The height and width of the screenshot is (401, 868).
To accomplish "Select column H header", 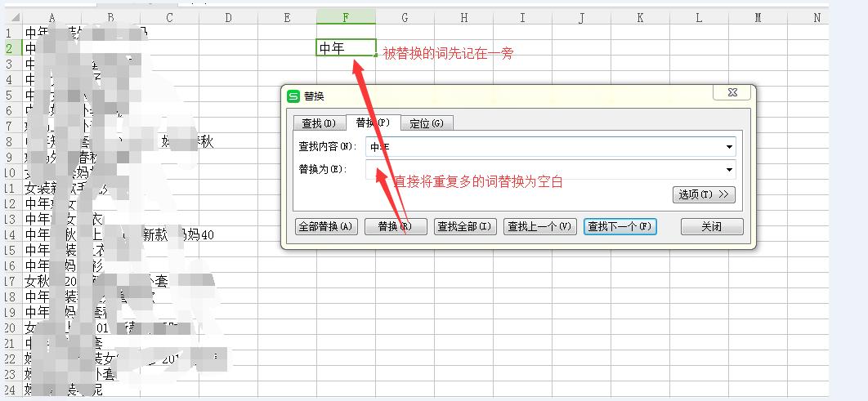I will [464, 18].
